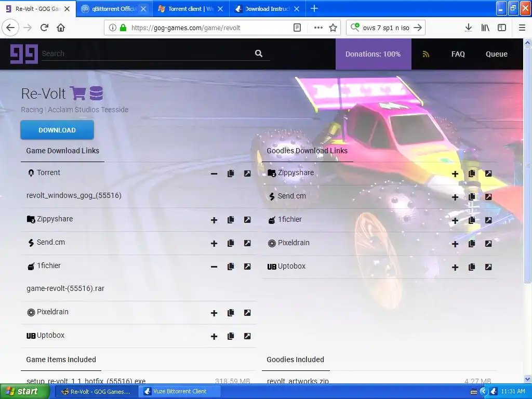532x399 pixels.
Task: Open the FAQ page
Action: point(458,54)
